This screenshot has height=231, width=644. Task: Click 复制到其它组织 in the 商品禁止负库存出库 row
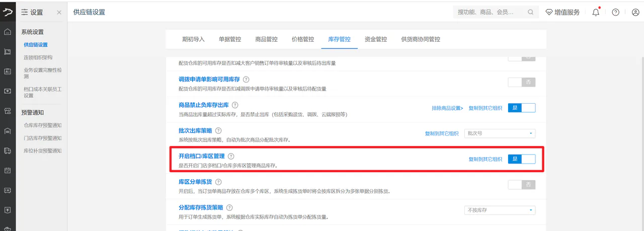point(485,108)
